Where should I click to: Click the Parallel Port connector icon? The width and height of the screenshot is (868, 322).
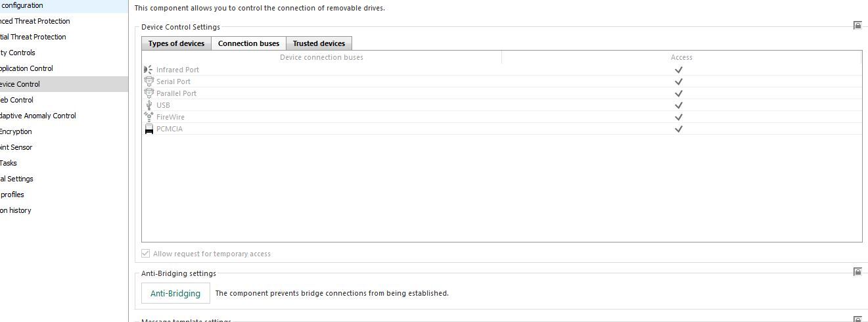(149, 93)
